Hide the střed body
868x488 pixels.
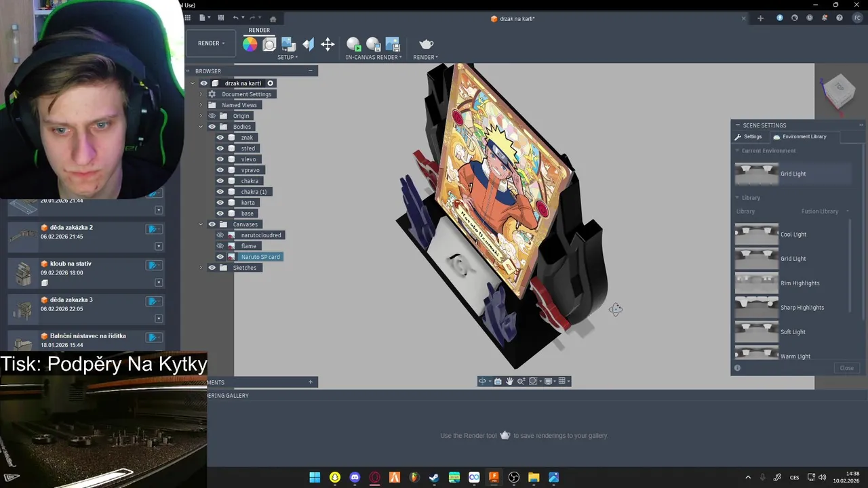tap(220, 148)
